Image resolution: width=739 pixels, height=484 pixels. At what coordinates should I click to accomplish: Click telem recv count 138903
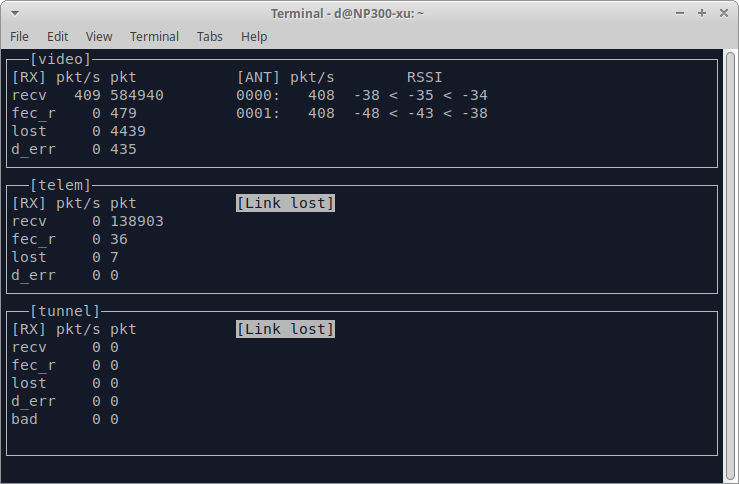point(137,221)
